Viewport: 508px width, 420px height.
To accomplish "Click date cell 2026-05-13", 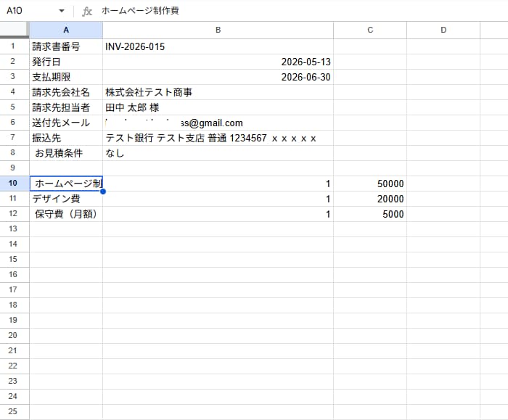I will click(218, 62).
